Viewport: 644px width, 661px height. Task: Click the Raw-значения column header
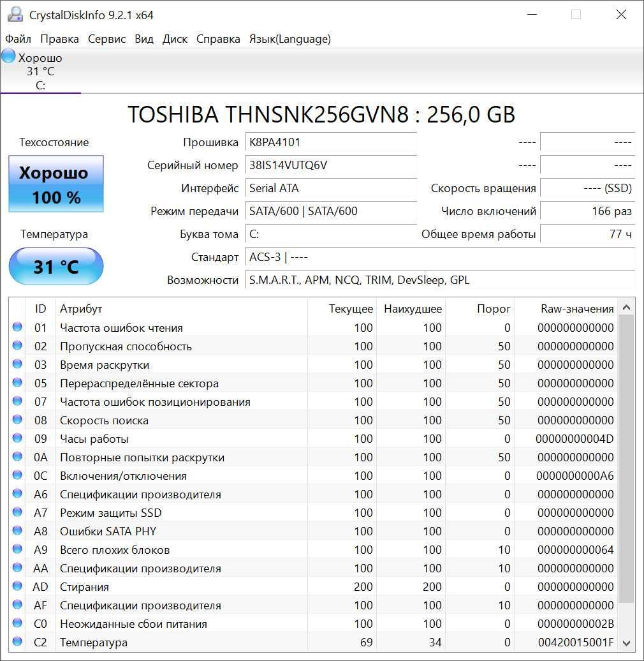point(566,309)
